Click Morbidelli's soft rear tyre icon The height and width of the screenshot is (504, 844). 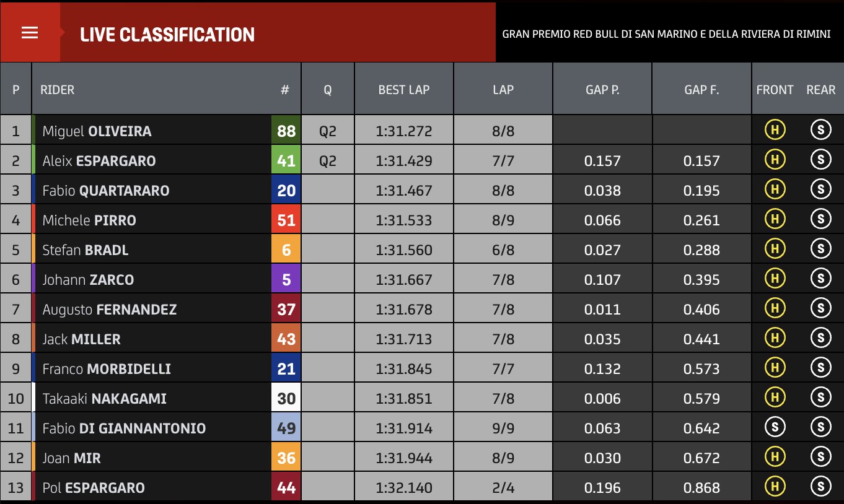(x=820, y=368)
